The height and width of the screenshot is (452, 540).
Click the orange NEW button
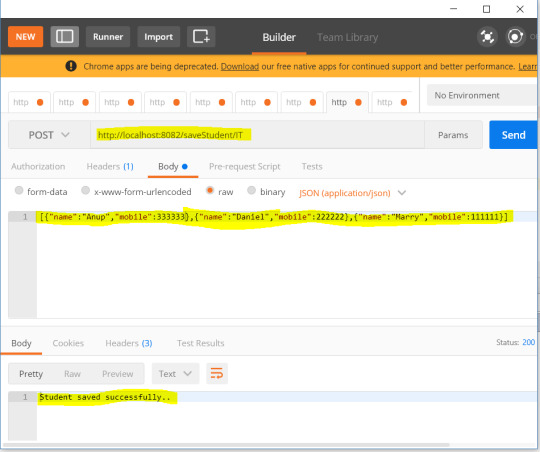pos(25,37)
